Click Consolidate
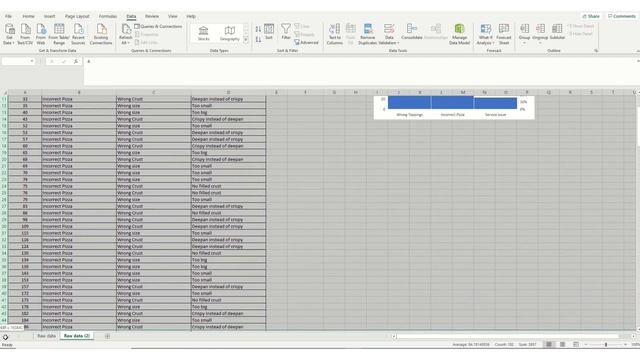Image resolution: width=640 pixels, height=360 pixels. pos(411,32)
